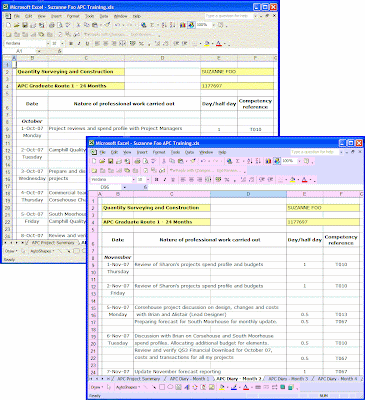The height and width of the screenshot is (400, 365).
Task: Open font name dropdown in back window
Action: (48, 43)
